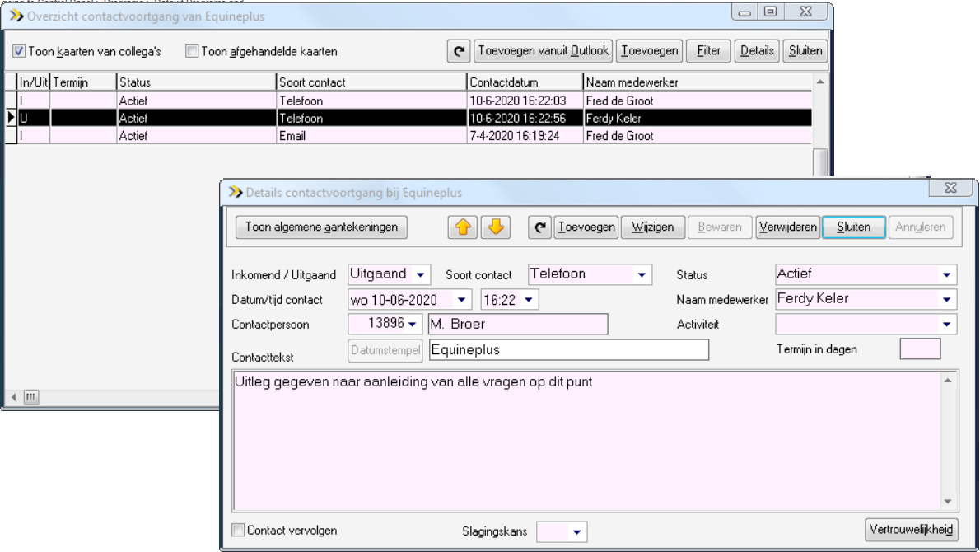
Task: Click the Termijn in dagen field
Action: click(920, 349)
